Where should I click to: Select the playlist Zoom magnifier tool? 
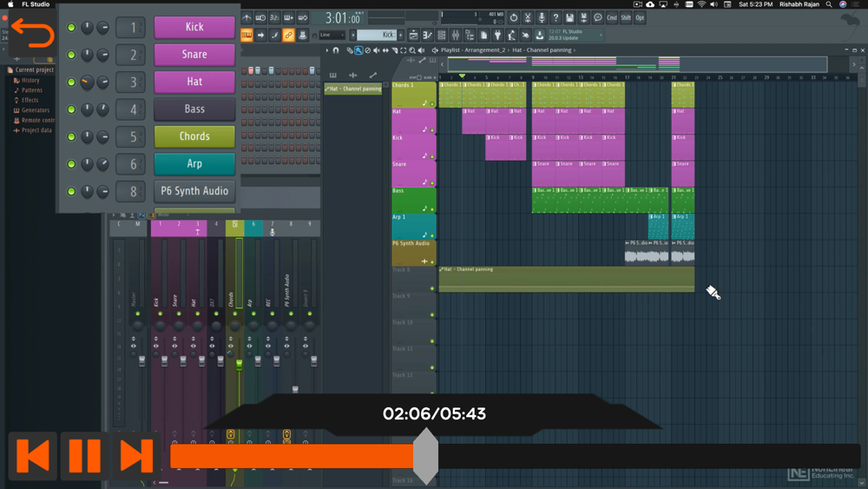(411, 50)
